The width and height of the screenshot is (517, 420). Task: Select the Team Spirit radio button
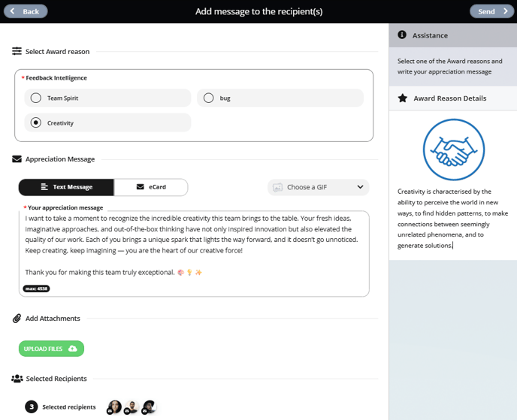(x=36, y=98)
